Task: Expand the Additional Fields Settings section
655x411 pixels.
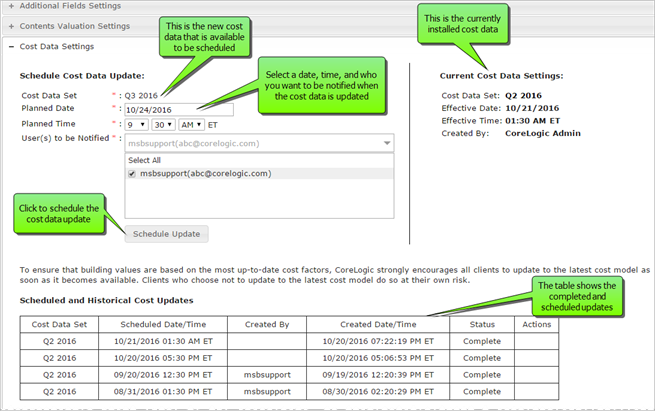Action: tap(68, 7)
